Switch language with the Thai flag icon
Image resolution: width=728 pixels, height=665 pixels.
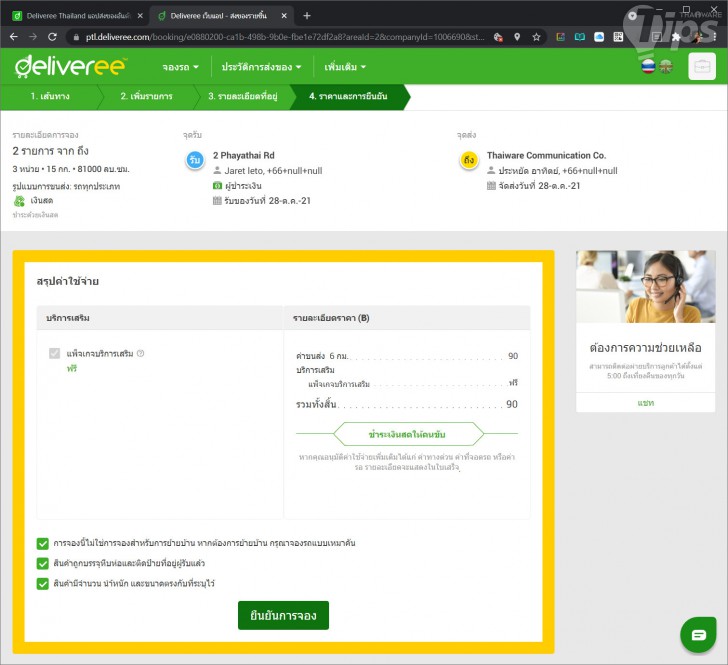(x=648, y=67)
